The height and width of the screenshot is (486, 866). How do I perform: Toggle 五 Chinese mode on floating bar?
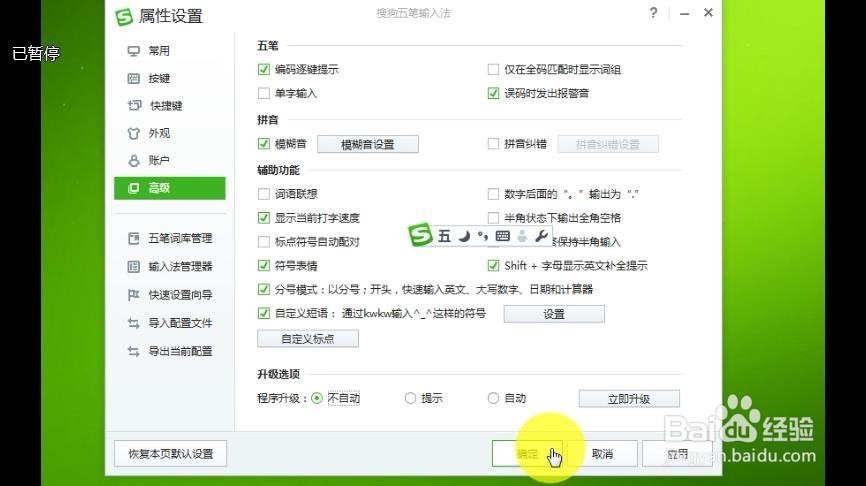click(x=444, y=236)
